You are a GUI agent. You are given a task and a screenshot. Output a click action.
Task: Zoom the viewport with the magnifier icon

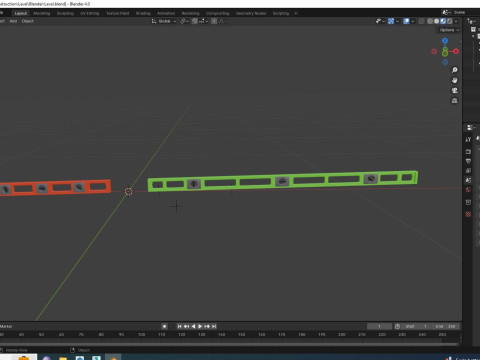tap(454, 70)
